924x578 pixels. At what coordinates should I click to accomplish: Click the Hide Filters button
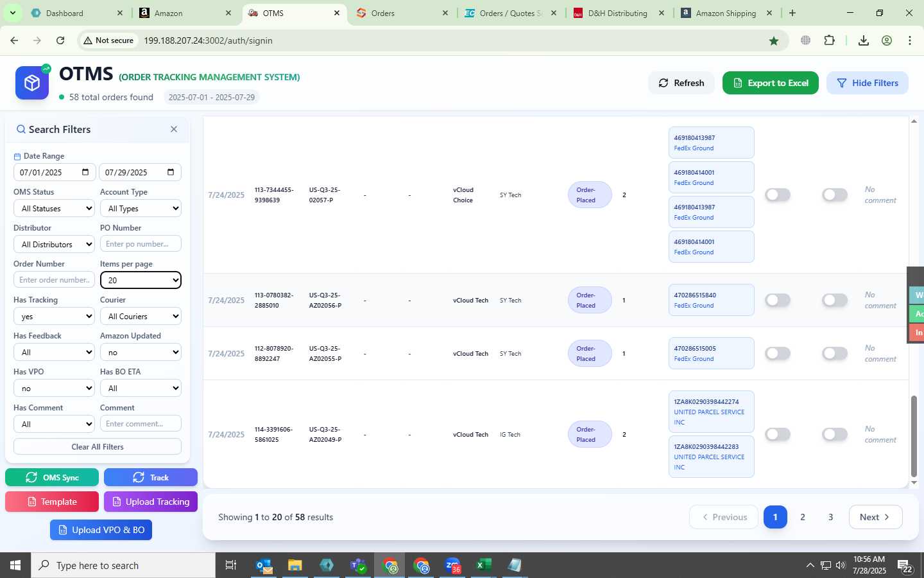click(868, 83)
